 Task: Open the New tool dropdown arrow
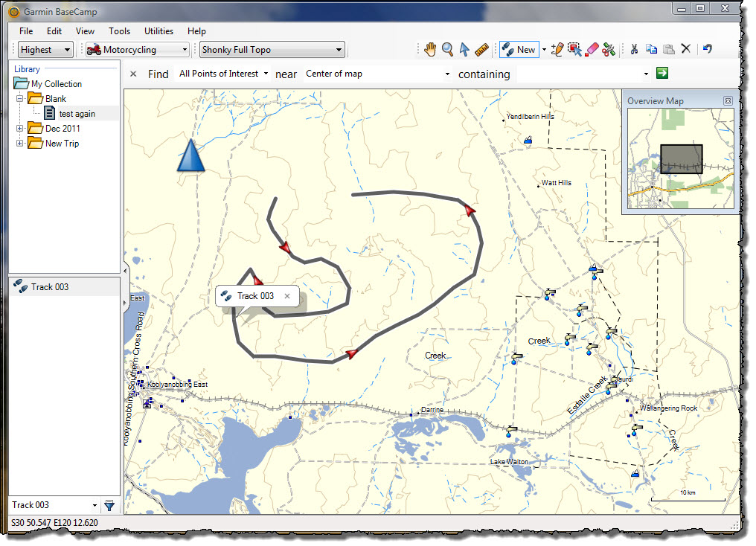click(545, 49)
